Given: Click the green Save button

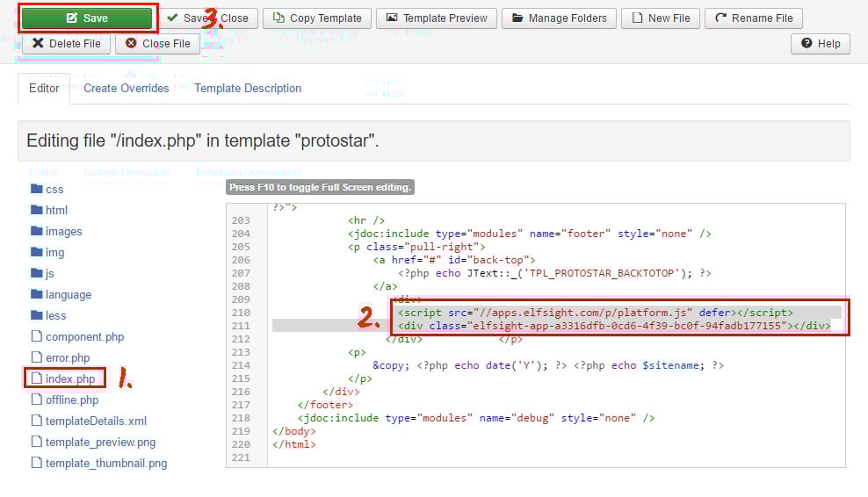Looking at the screenshot, I should coord(87,18).
